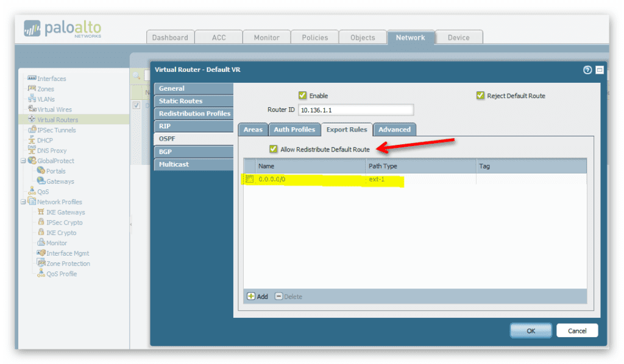Screen dimensions: 624x364
Task: Click the Interfaces icon in sidebar
Action: (32, 78)
